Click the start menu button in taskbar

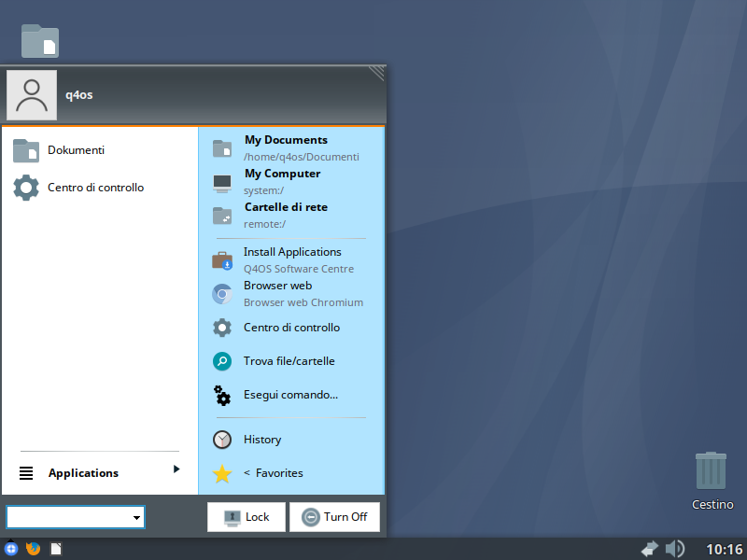(10, 549)
